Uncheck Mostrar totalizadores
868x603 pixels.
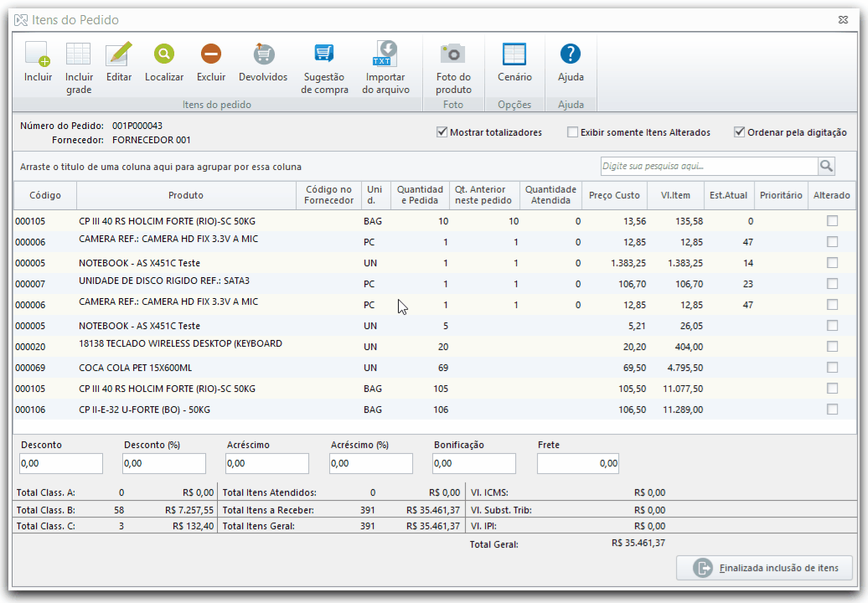pos(442,132)
